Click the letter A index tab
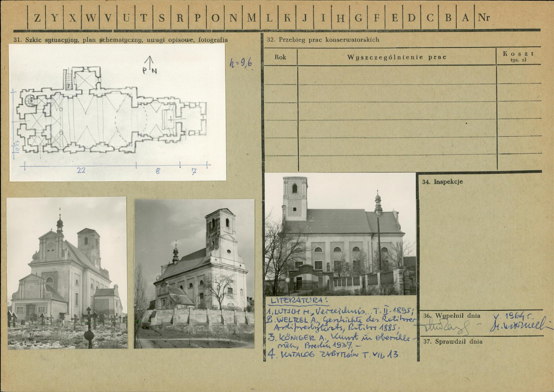Image resolution: width=554 pixels, height=392 pixels. (x=466, y=18)
